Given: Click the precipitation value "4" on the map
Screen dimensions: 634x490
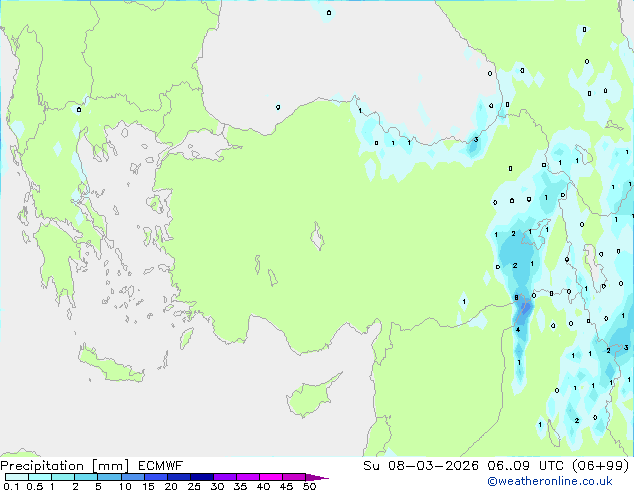Looking at the screenshot, I should (518, 329).
